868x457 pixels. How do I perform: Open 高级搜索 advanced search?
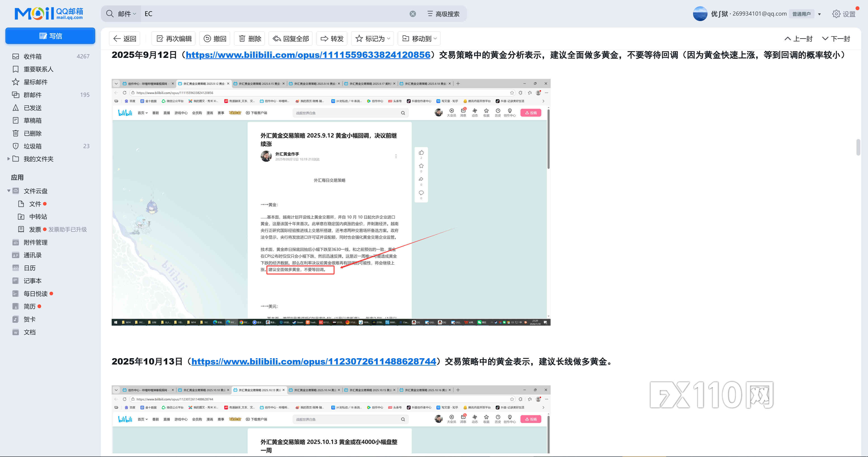(x=443, y=14)
